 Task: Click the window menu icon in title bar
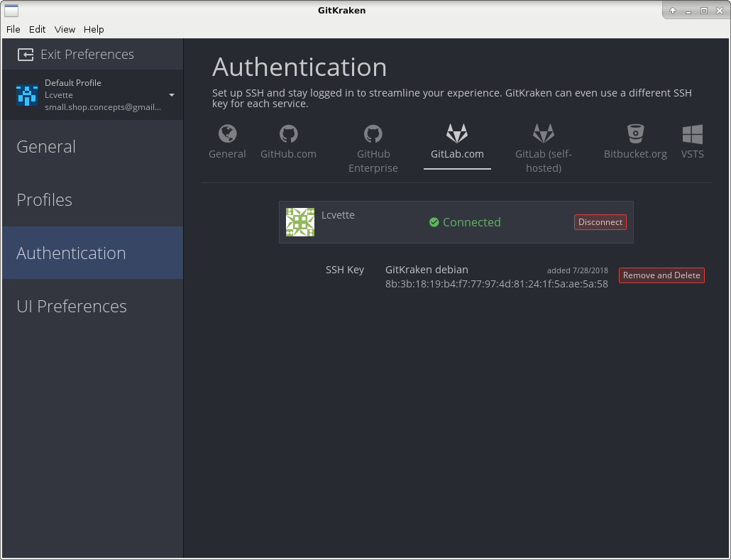pos(11,10)
